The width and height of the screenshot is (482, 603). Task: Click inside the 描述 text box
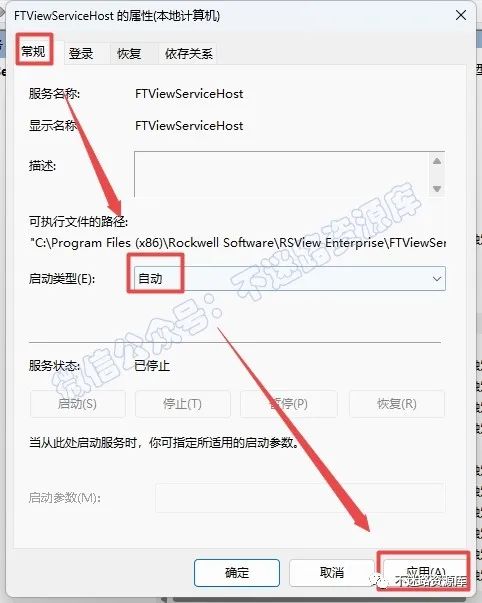[282, 174]
